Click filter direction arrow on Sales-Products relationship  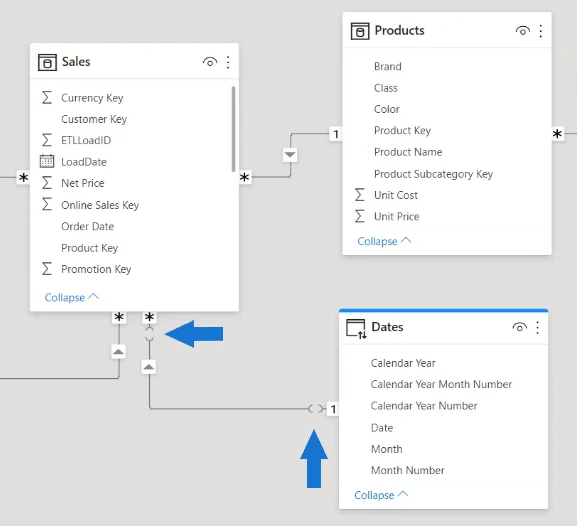pyautogui.click(x=290, y=155)
